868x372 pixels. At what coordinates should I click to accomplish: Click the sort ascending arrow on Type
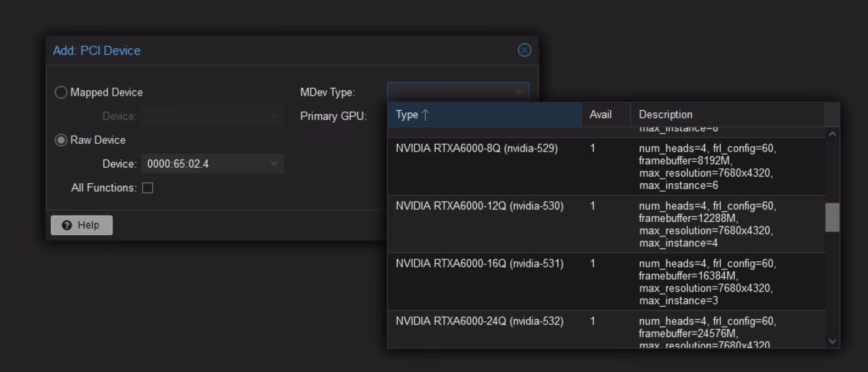pos(425,115)
